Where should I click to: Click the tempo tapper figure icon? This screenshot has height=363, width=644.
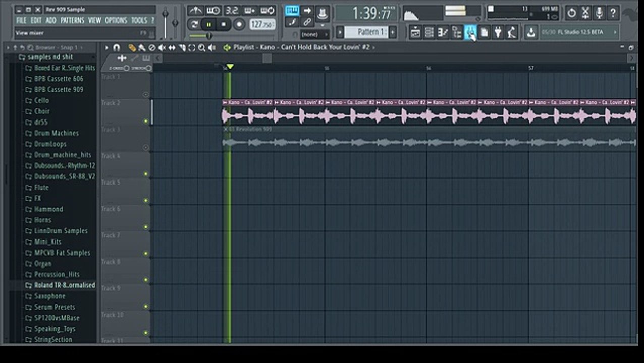512,33
